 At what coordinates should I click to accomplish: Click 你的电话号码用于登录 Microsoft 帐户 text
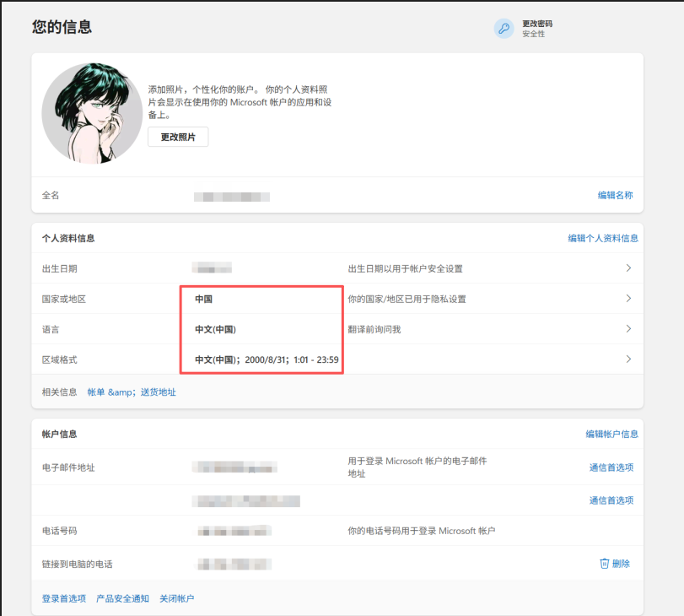point(421,531)
